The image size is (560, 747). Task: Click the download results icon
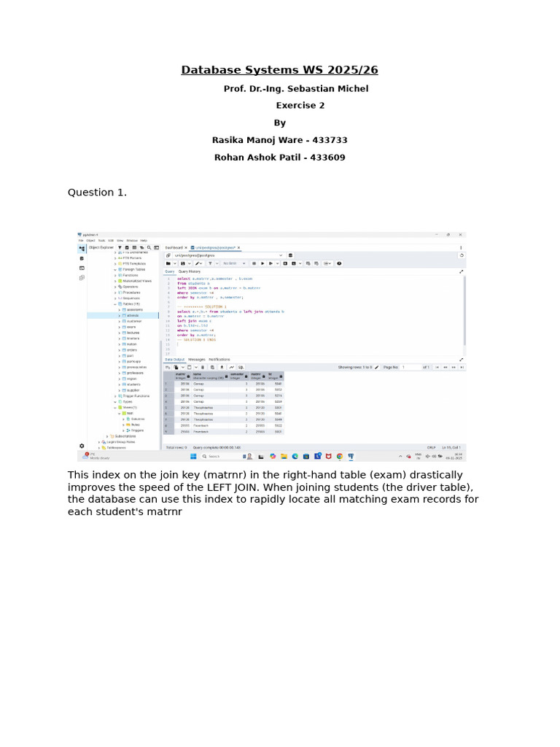222,368
